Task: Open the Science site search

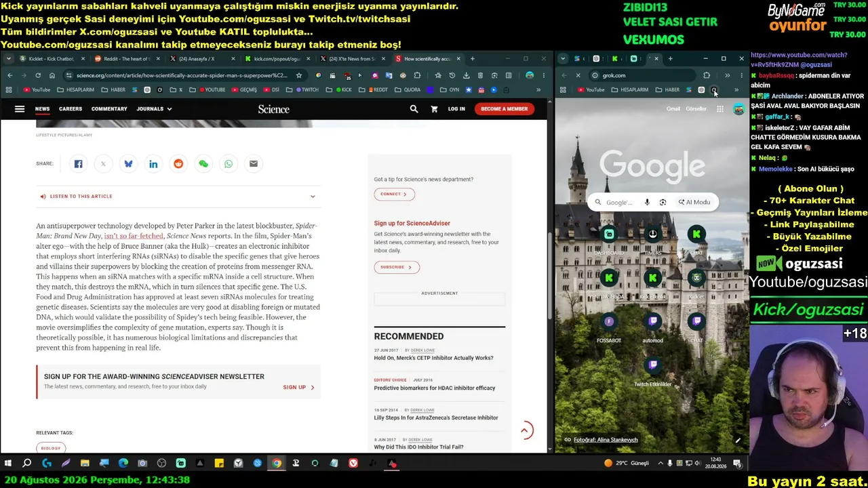Action: 414,109
